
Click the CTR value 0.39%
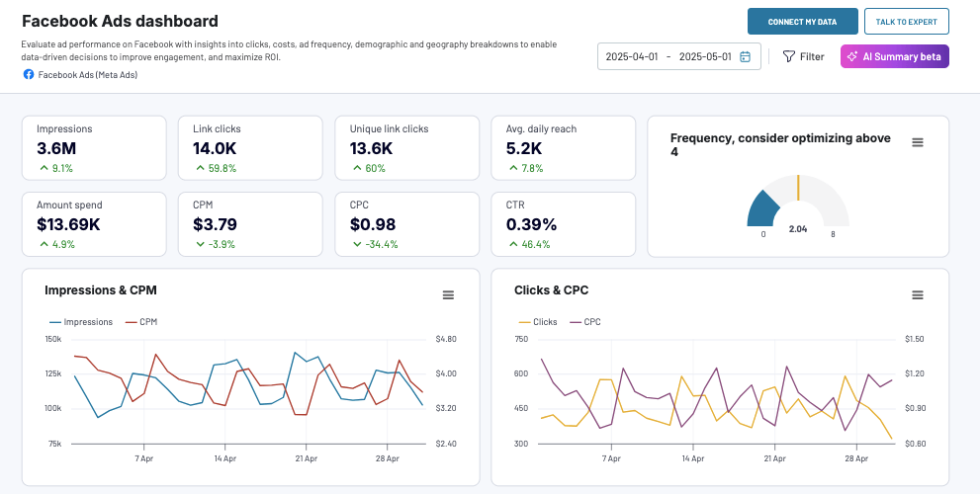pos(531,225)
